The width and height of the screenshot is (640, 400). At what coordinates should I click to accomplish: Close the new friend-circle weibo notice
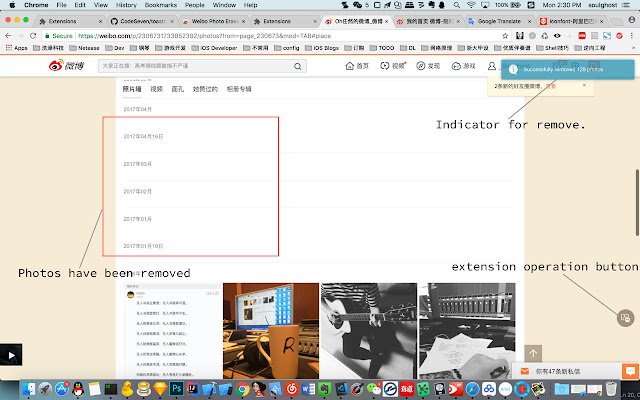(584, 85)
